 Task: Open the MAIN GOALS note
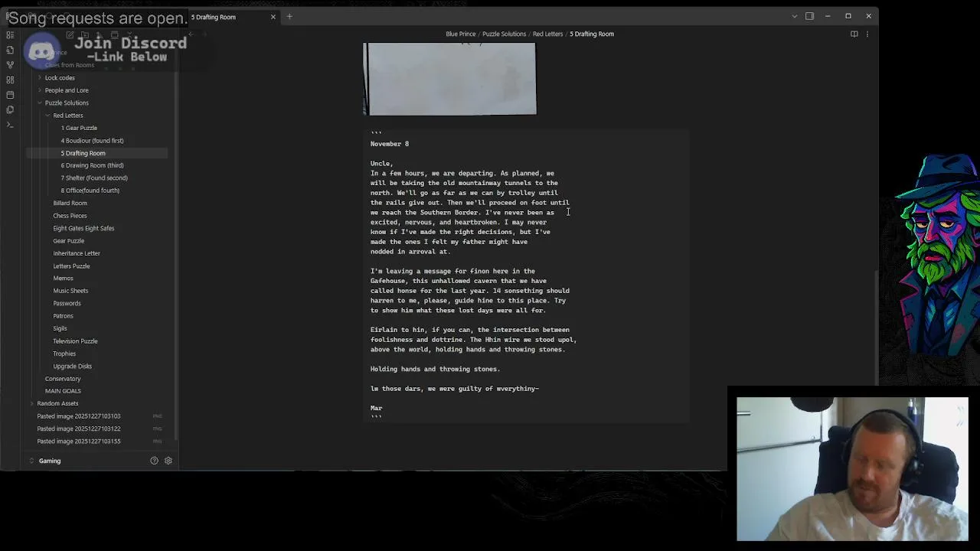[63, 391]
